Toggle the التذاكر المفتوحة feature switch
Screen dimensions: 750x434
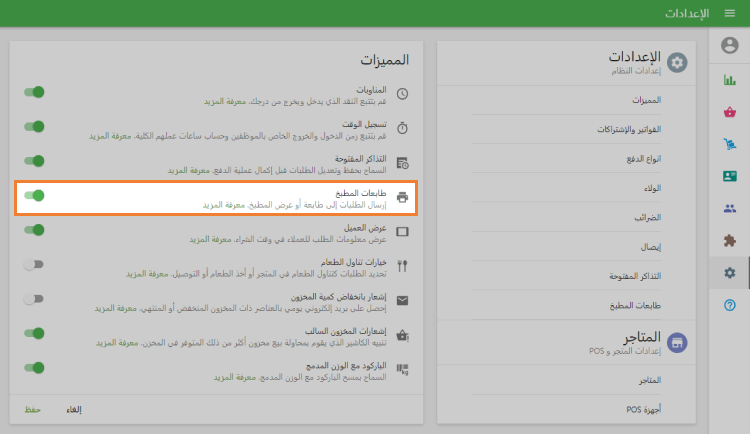[x=34, y=161]
